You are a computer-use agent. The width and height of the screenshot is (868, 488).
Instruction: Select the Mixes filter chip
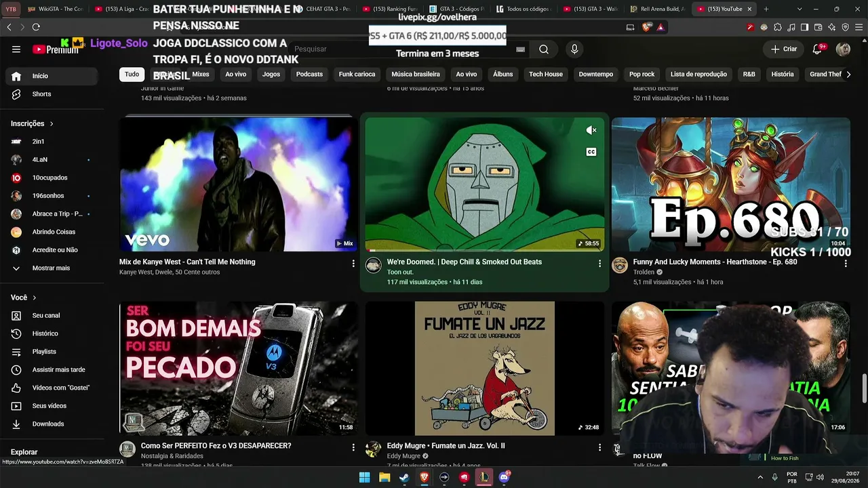point(200,75)
